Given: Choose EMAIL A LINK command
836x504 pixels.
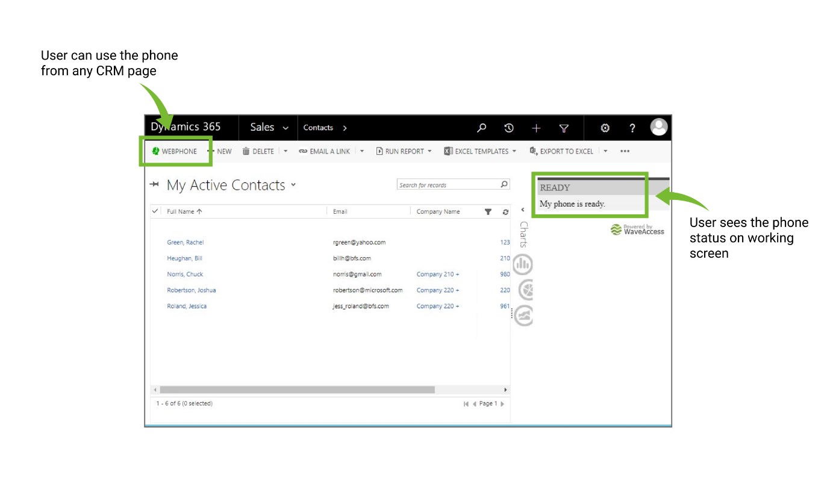Looking at the screenshot, I should click(325, 151).
